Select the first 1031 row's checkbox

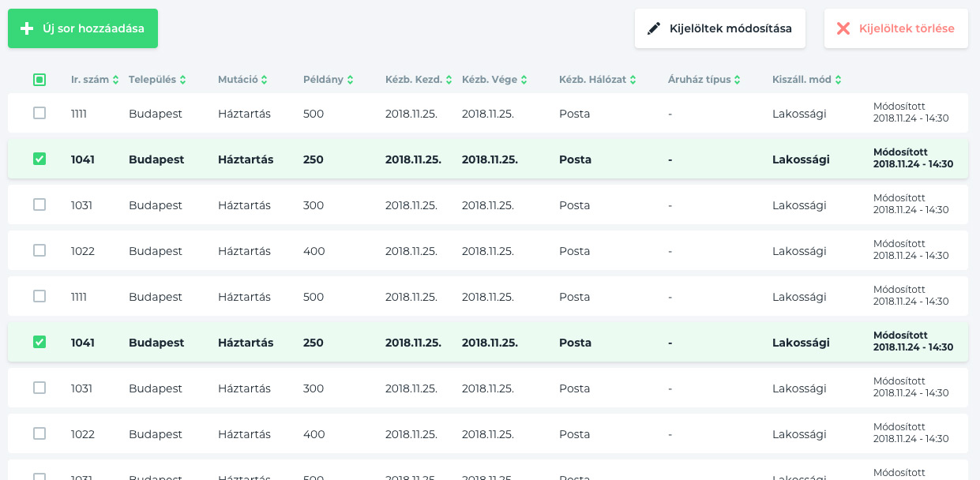point(39,204)
